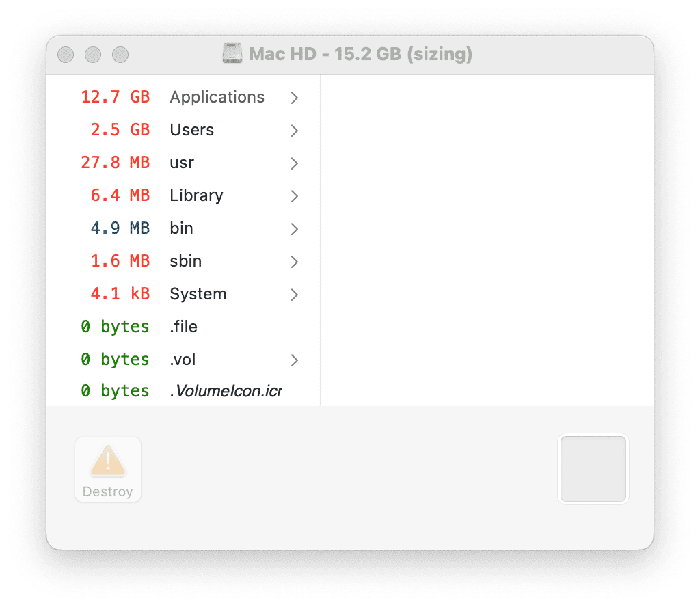The width and height of the screenshot is (700, 607).
Task: Click the empty drop target box
Action: (593, 469)
